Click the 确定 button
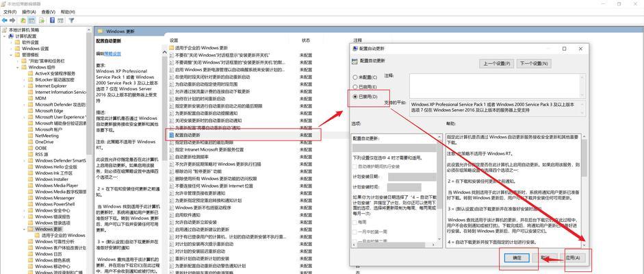The width and height of the screenshot is (644, 274). click(517, 258)
